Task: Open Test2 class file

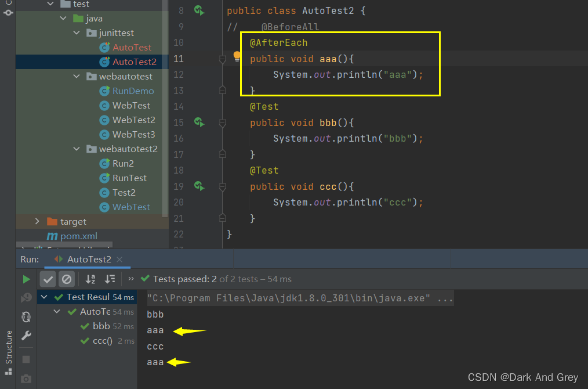Action: point(124,192)
